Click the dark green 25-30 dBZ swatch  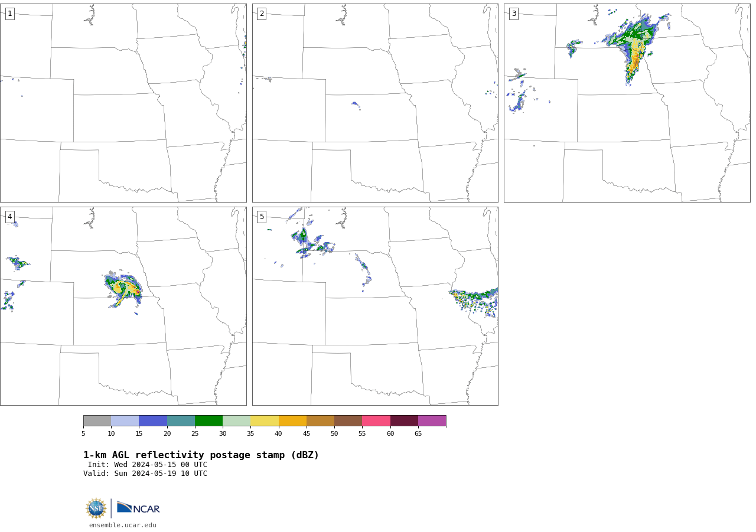(208, 420)
